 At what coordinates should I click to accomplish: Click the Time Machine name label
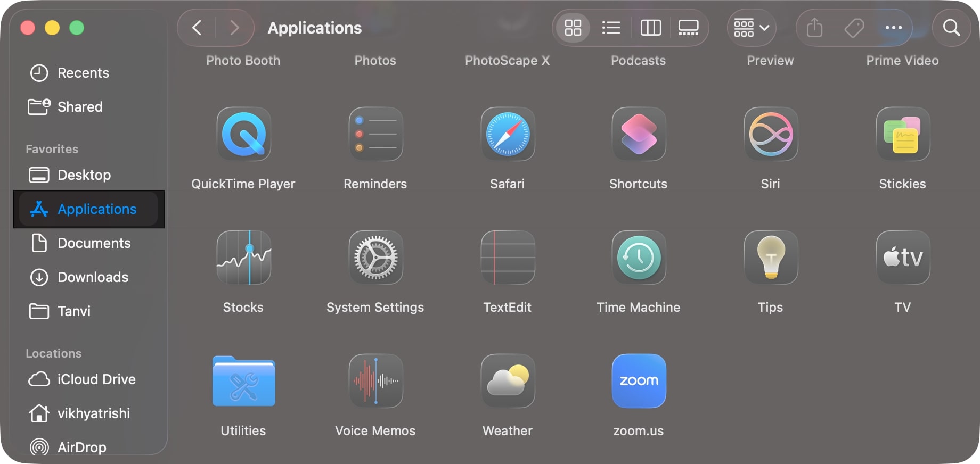coord(639,308)
